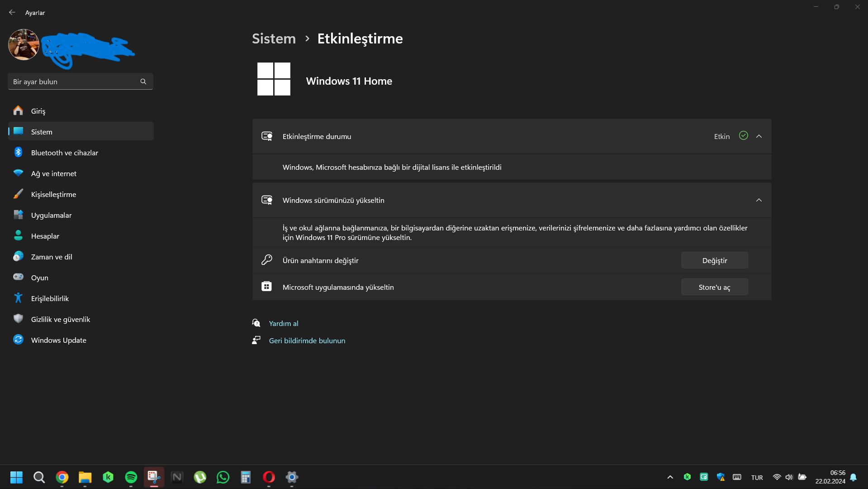Open Wi-Fi network tray icon
The image size is (868, 489).
point(777,477)
